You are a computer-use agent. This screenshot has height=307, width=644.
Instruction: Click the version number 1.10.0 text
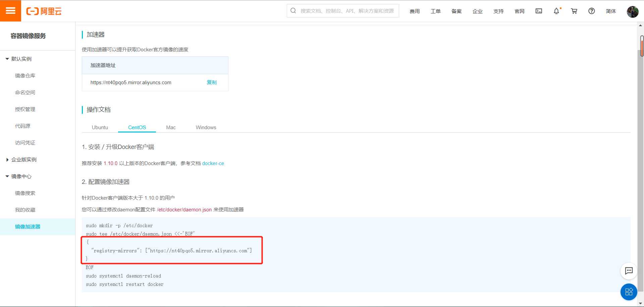pyautogui.click(x=111, y=163)
